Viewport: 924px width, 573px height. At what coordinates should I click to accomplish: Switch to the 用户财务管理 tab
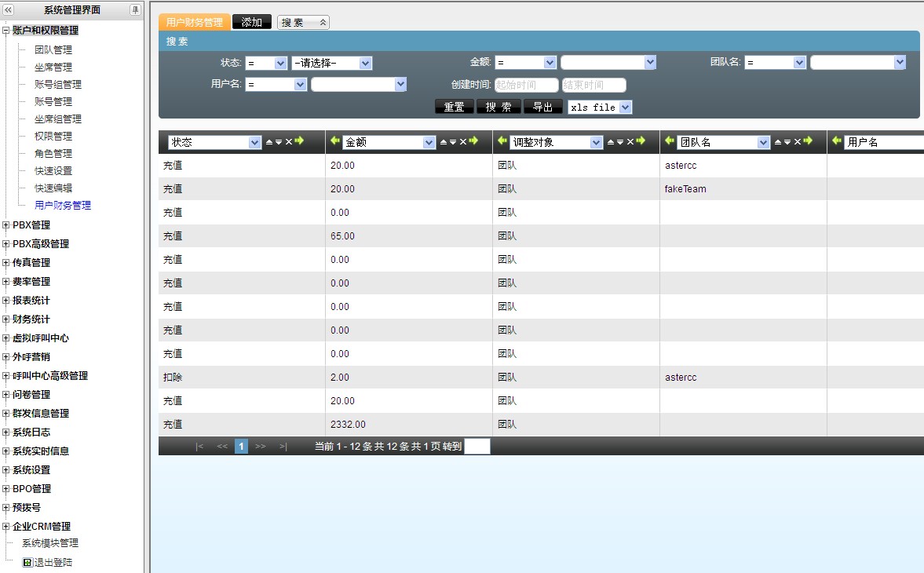pyautogui.click(x=195, y=23)
